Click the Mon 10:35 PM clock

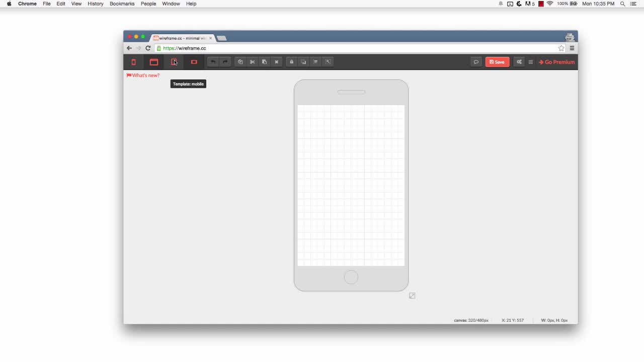pos(598,4)
